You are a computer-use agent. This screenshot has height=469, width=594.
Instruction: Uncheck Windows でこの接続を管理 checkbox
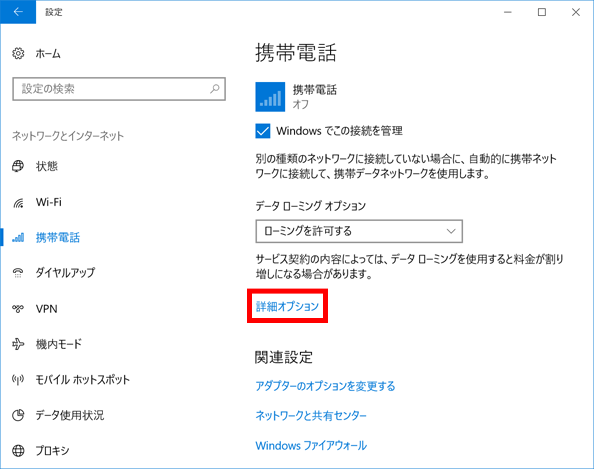click(263, 131)
